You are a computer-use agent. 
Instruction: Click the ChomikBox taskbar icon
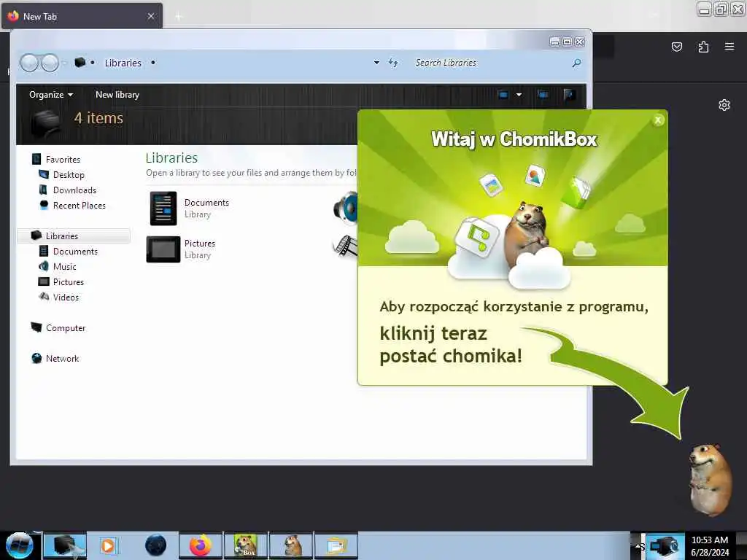click(x=246, y=545)
